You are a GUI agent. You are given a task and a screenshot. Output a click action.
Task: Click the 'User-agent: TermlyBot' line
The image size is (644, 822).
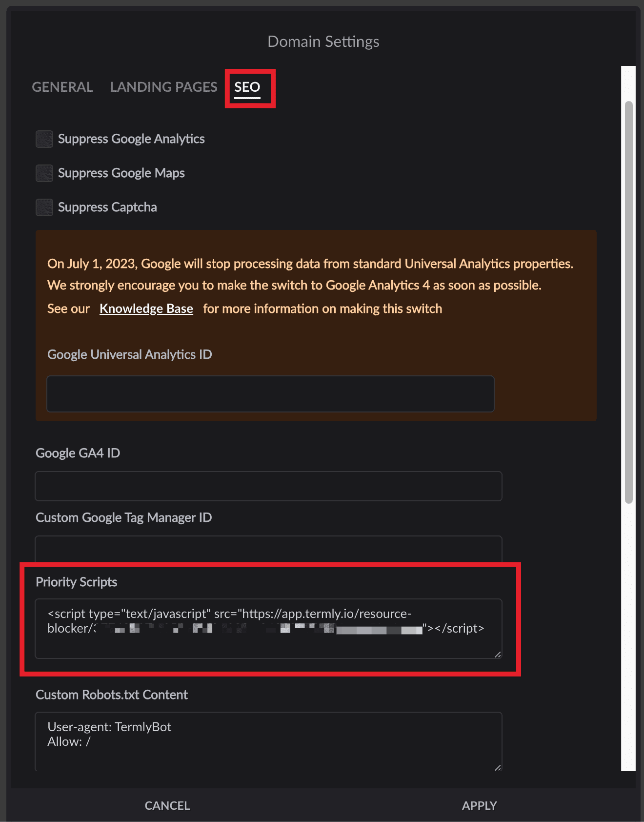(109, 727)
